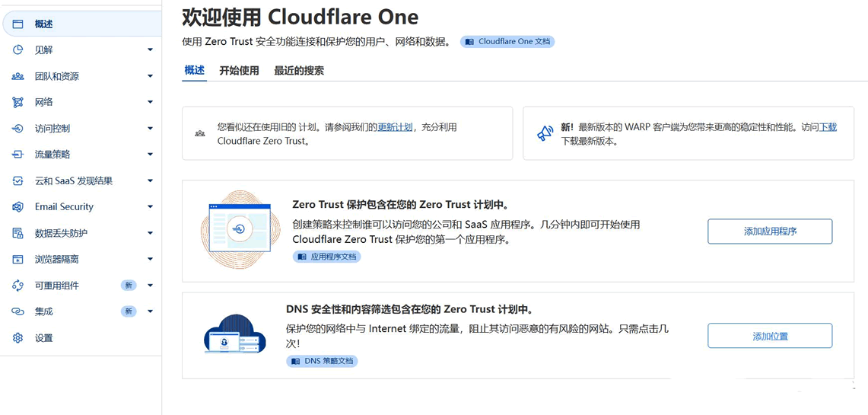Click the 设置 gear icon

pyautogui.click(x=18, y=338)
